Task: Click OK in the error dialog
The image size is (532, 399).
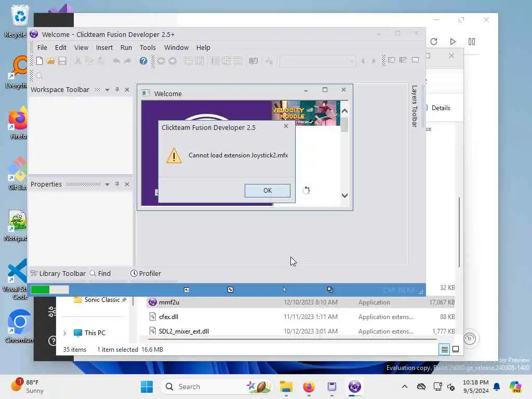Action: (x=268, y=190)
